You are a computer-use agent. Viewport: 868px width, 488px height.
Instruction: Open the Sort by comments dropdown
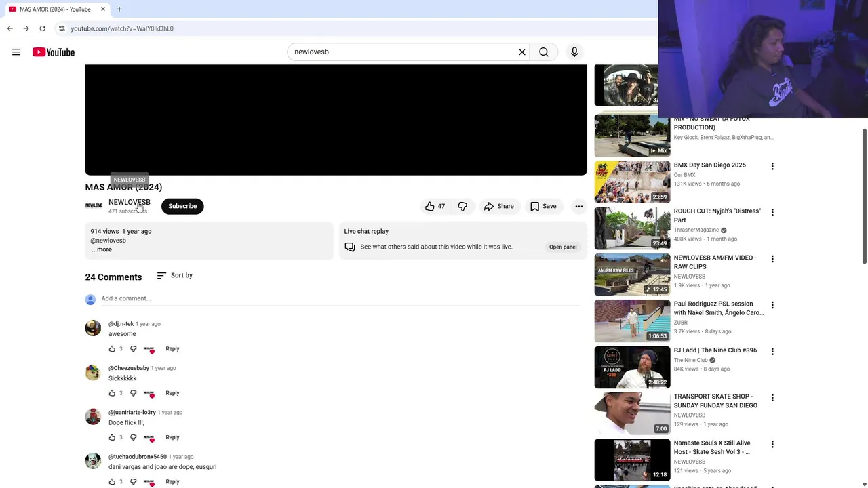tap(175, 275)
